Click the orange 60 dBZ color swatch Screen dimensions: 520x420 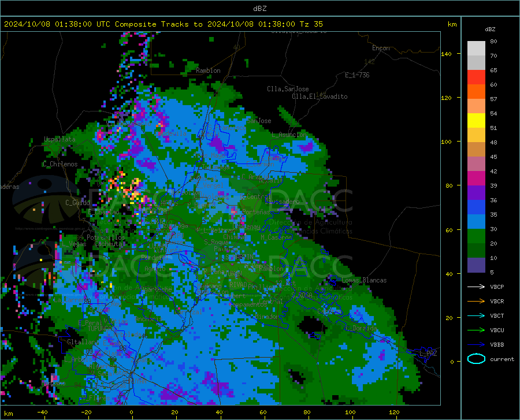476,91
